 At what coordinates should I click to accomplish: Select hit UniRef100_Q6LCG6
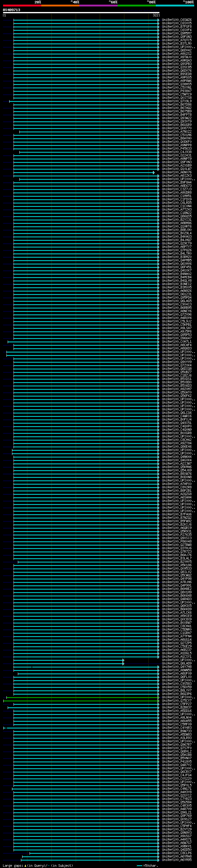[x=176, y=413]
